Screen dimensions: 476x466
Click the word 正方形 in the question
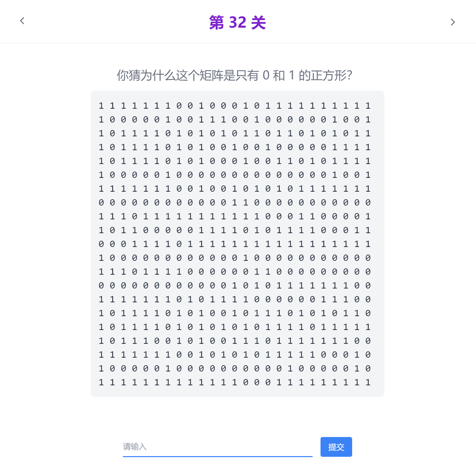click(329, 75)
